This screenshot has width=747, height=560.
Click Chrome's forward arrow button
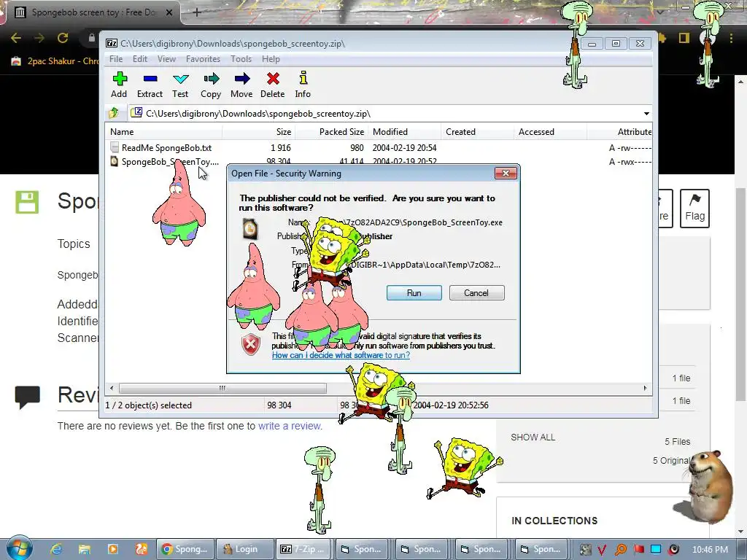coord(39,38)
